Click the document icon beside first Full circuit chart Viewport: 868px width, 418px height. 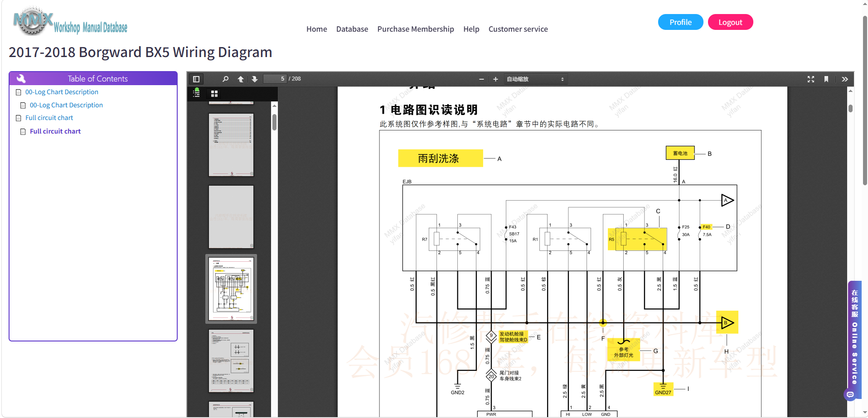(x=19, y=118)
